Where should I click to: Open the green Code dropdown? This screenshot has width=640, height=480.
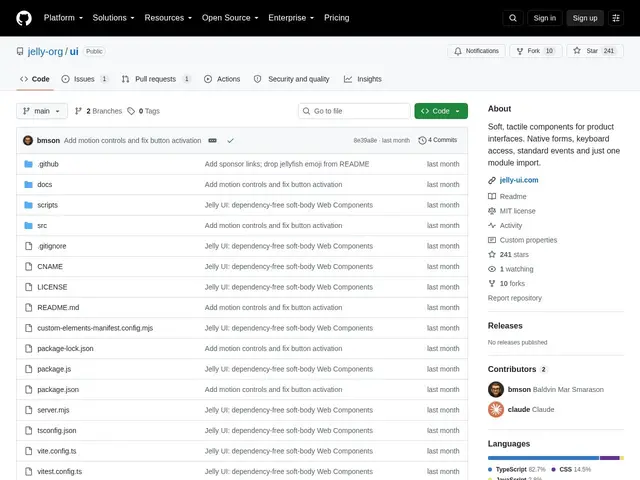(441, 111)
